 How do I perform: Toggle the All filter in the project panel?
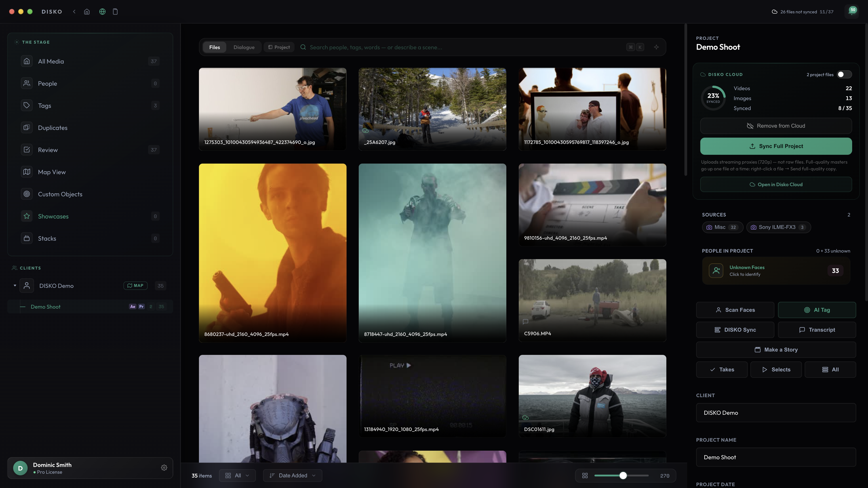[830, 369]
